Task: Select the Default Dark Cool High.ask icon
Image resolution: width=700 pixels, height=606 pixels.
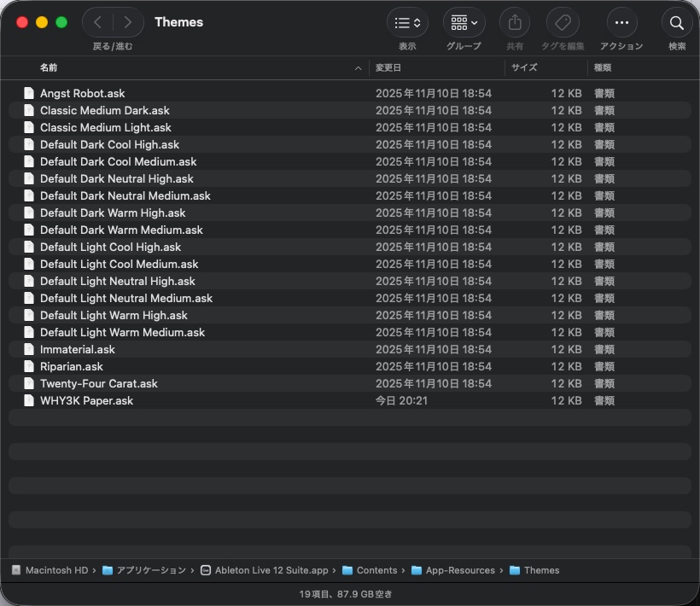Action: point(29,144)
